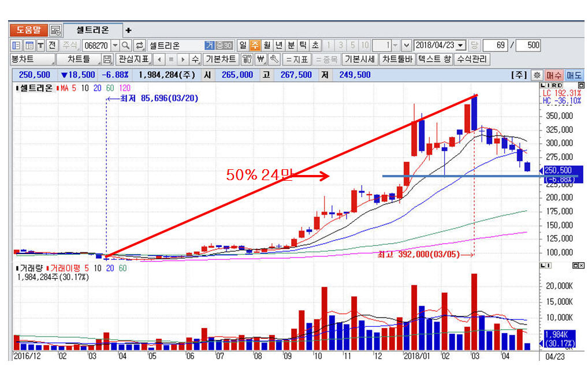This screenshot has height=384, width=588.
Task: Switch chart to 월 monthly period
Action: pos(267,46)
